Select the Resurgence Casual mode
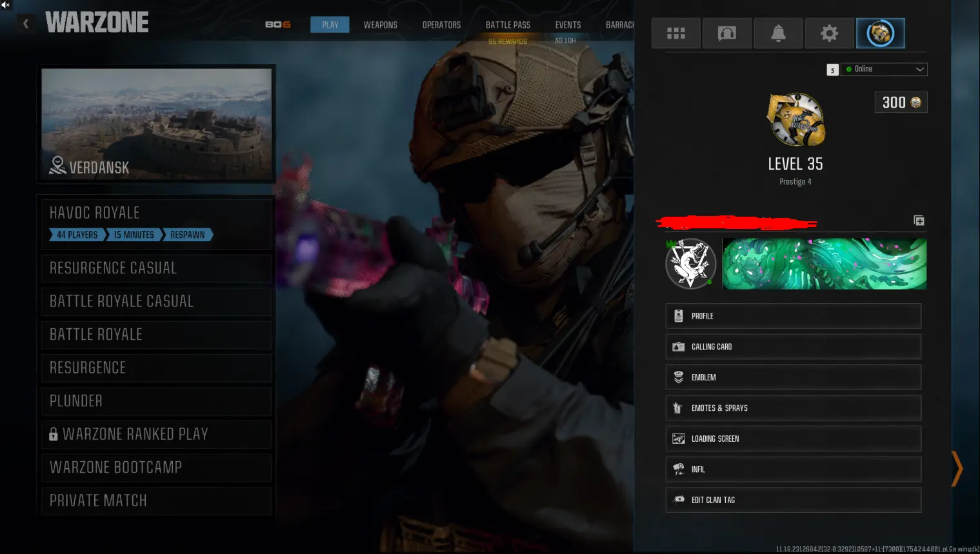 coord(156,268)
